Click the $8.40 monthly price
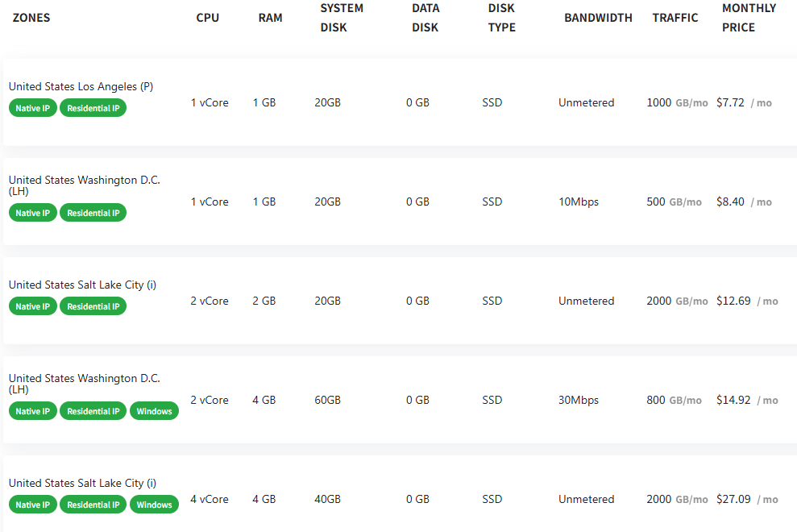The width and height of the screenshot is (797, 532). tap(730, 202)
